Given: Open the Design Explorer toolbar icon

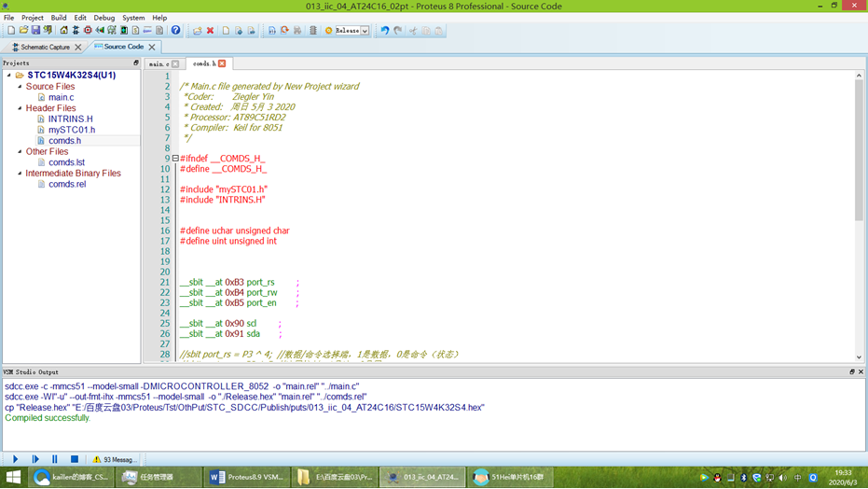Looking at the screenshot, I should pyautogui.click(x=124, y=31).
